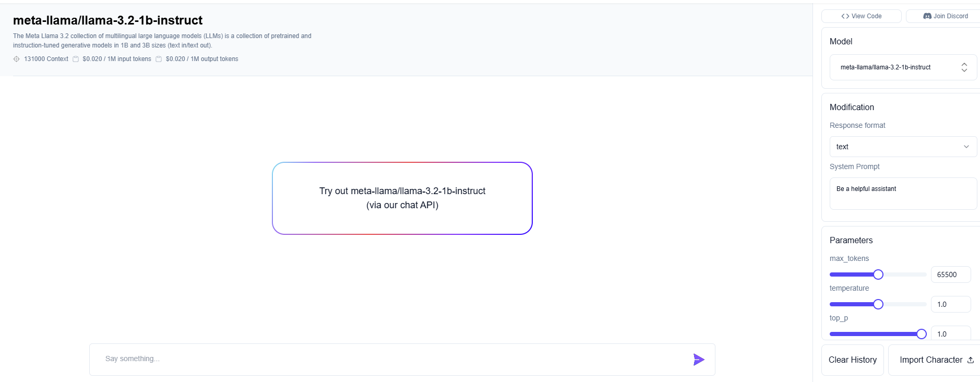
Task: Click the clipboard icon beside output token price
Action: [x=159, y=59]
